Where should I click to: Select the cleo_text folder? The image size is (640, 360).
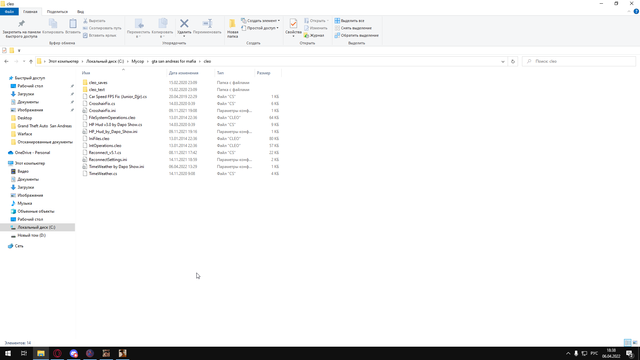pos(97,89)
